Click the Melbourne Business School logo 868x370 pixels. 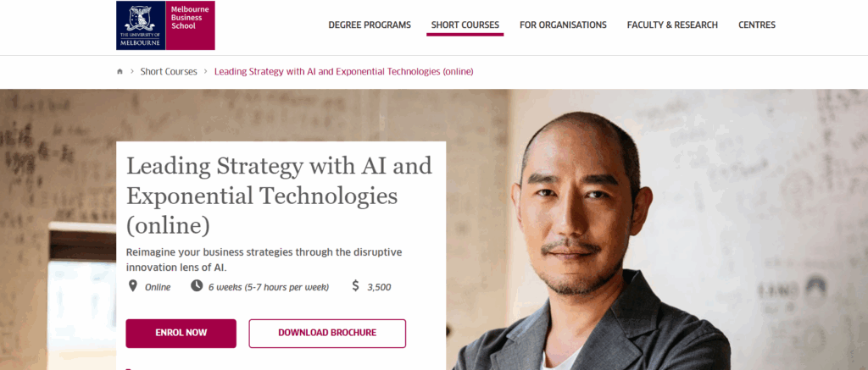click(x=165, y=25)
